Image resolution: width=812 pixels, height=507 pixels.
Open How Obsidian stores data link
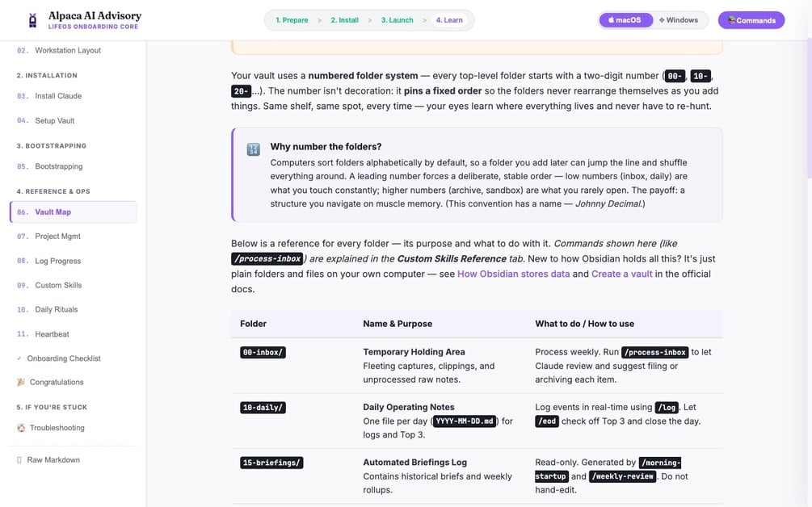point(513,274)
